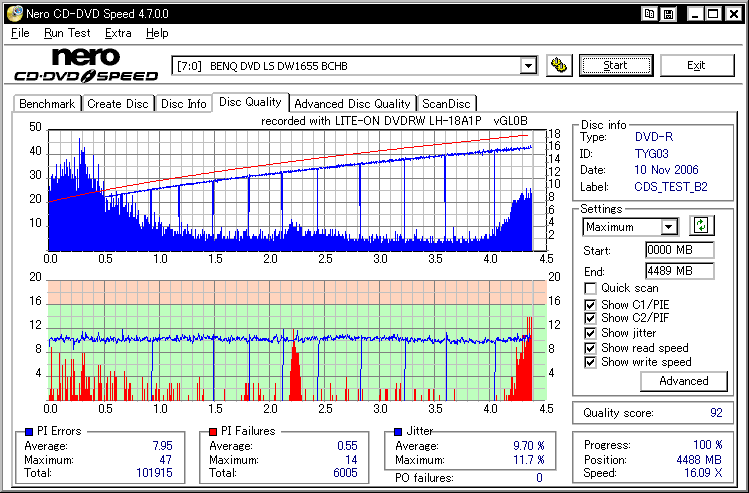Click the Jitter average 9.70 %

coord(529,446)
